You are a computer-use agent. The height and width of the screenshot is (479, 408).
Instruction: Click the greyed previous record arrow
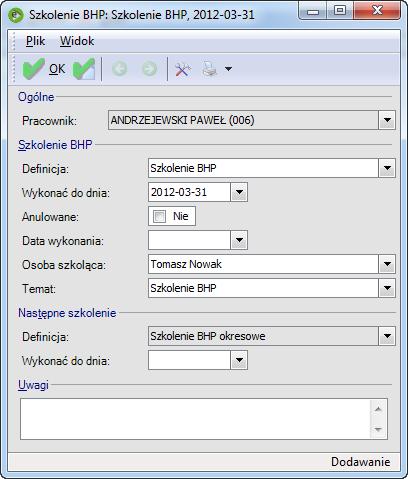(x=120, y=69)
